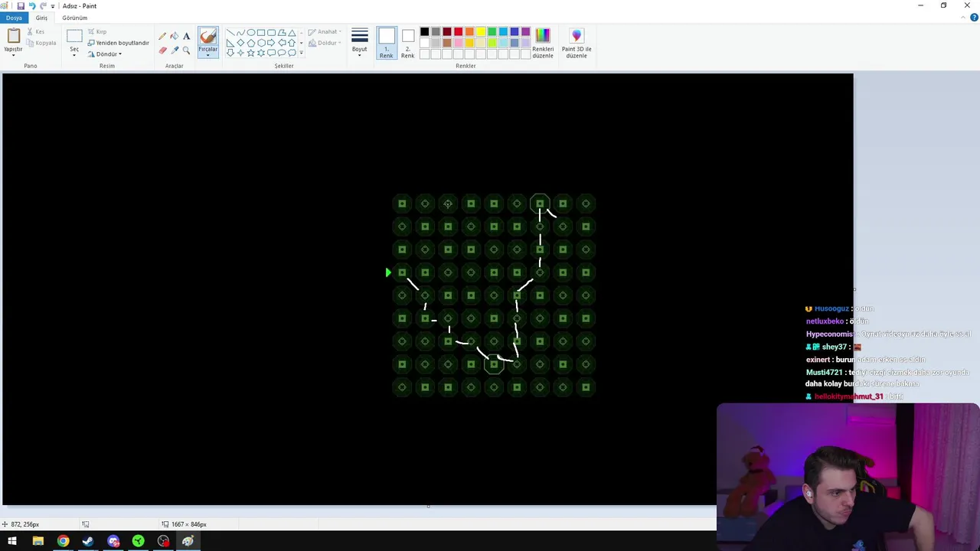Open the Windows Start menu
The width and height of the screenshot is (980, 551).
tap(12, 541)
